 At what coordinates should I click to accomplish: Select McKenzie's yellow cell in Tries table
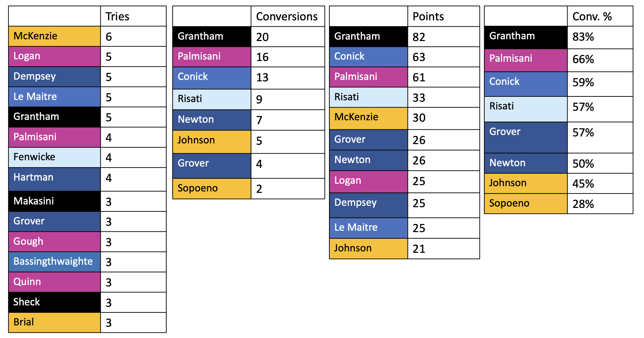click(x=54, y=36)
